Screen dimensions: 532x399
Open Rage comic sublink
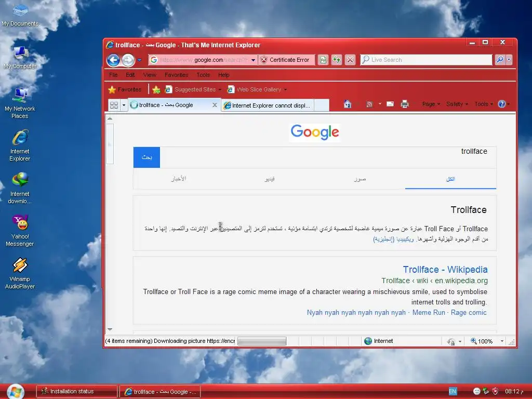pos(469,312)
